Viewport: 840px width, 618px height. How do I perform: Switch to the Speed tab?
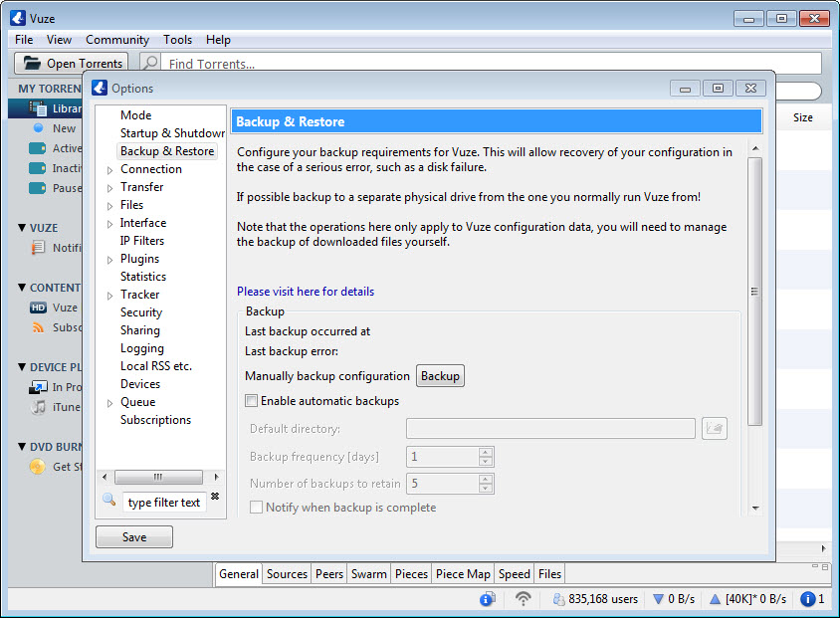point(514,574)
